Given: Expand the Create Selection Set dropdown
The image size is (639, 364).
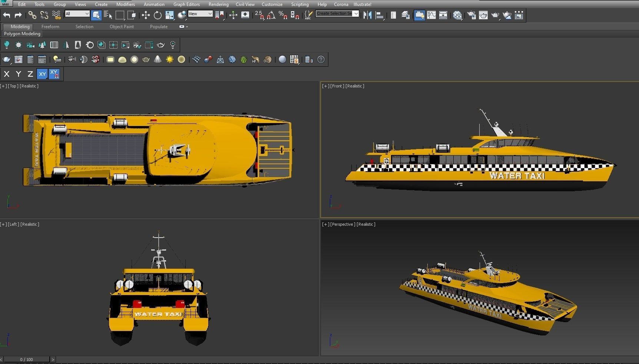Looking at the screenshot, I should pos(356,14).
